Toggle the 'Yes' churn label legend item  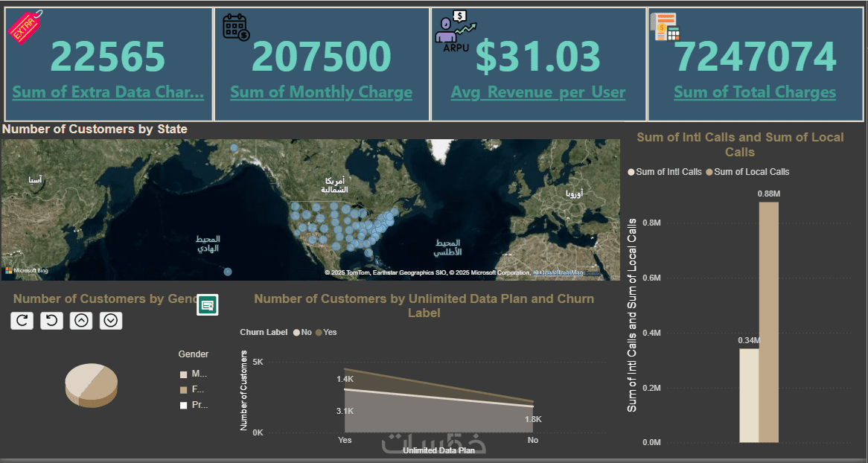(325, 332)
